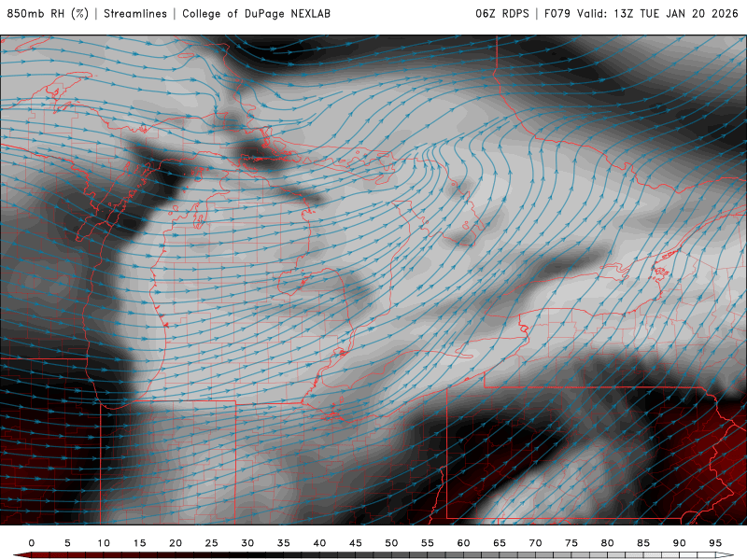Click the "75" value on the color scale

click(x=571, y=543)
